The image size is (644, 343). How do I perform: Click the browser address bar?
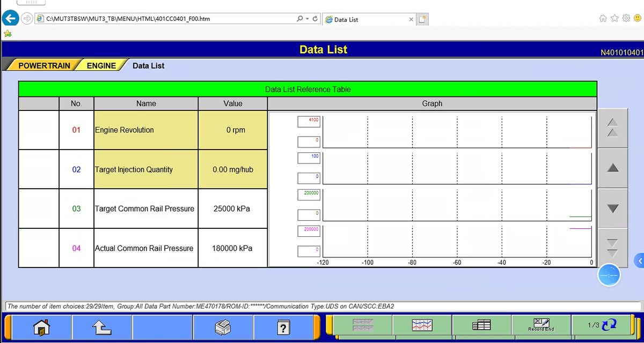coord(161,19)
